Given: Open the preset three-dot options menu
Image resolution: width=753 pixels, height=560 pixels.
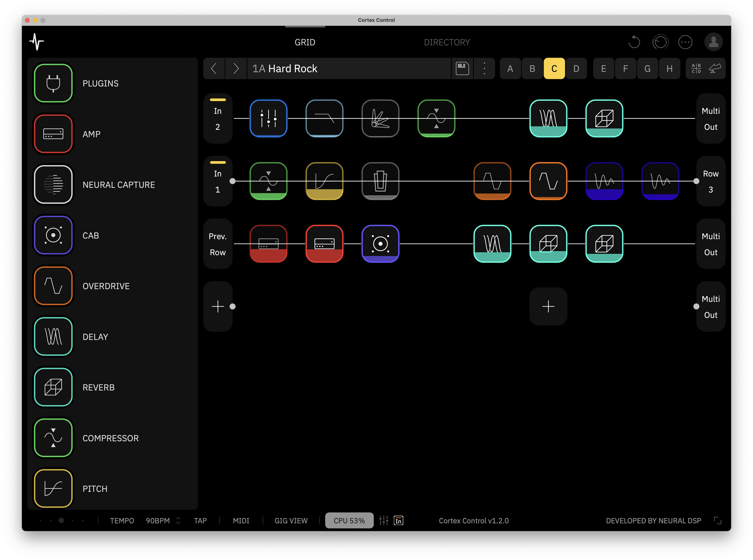Looking at the screenshot, I should click(x=484, y=69).
